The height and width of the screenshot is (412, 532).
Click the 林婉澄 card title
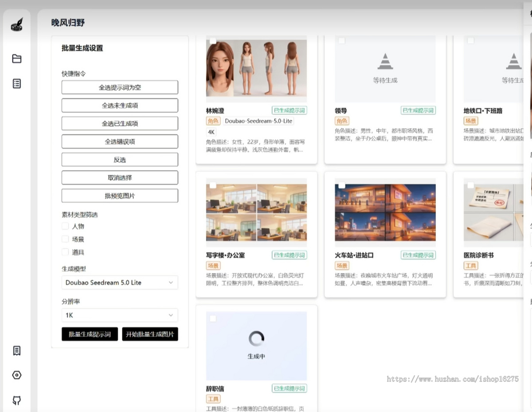(x=215, y=111)
